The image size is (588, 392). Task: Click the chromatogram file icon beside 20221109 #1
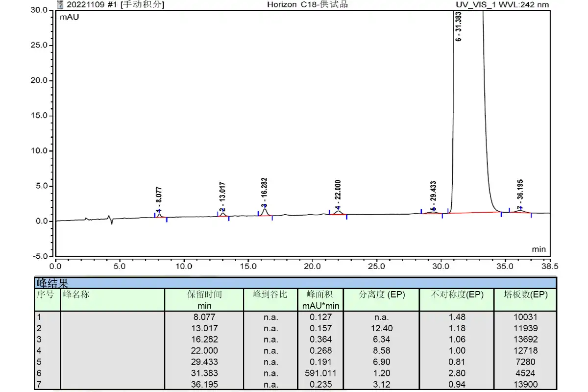pos(60,4)
